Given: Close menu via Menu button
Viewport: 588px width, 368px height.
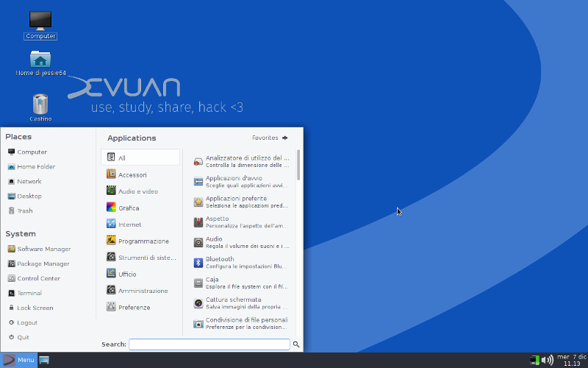Looking at the screenshot, I should [x=19, y=360].
